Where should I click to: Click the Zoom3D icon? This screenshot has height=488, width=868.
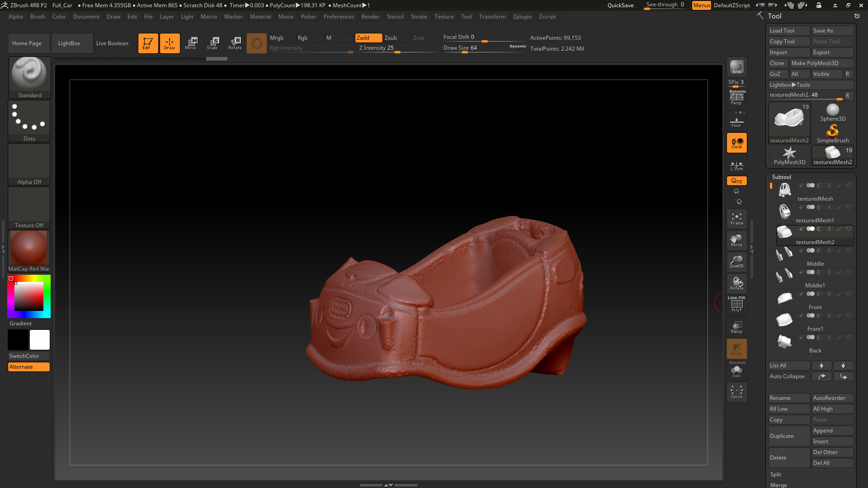point(736,262)
